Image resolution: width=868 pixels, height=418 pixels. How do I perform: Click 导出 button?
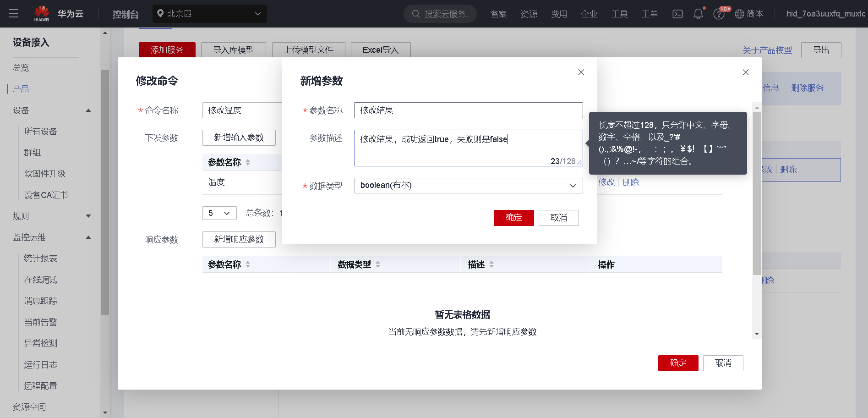pos(821,50)
